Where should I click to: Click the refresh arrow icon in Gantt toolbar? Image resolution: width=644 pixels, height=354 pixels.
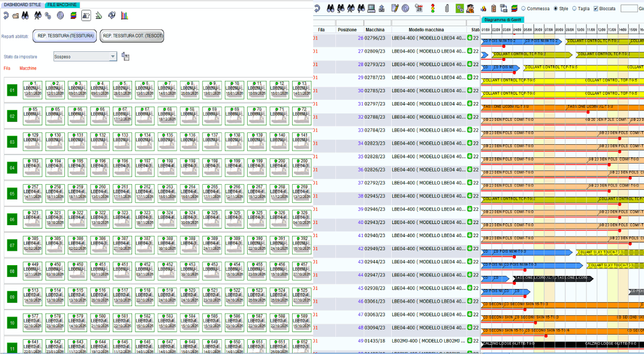317,8
